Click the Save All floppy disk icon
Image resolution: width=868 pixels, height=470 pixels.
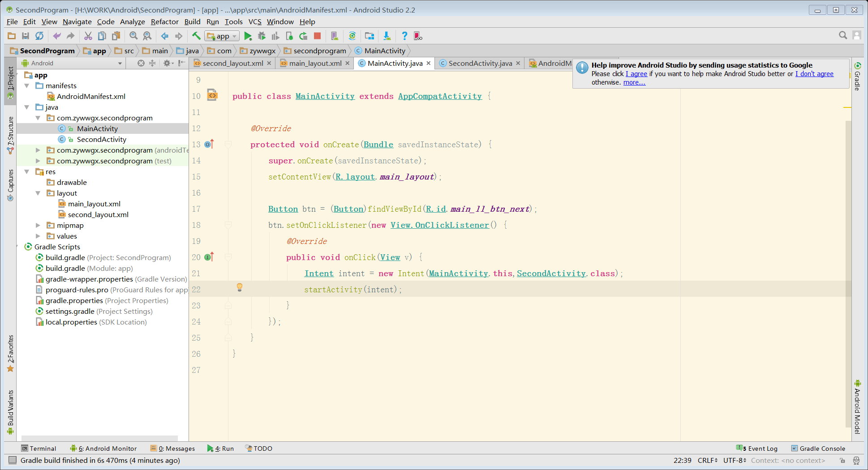click(x=26, y=36)
